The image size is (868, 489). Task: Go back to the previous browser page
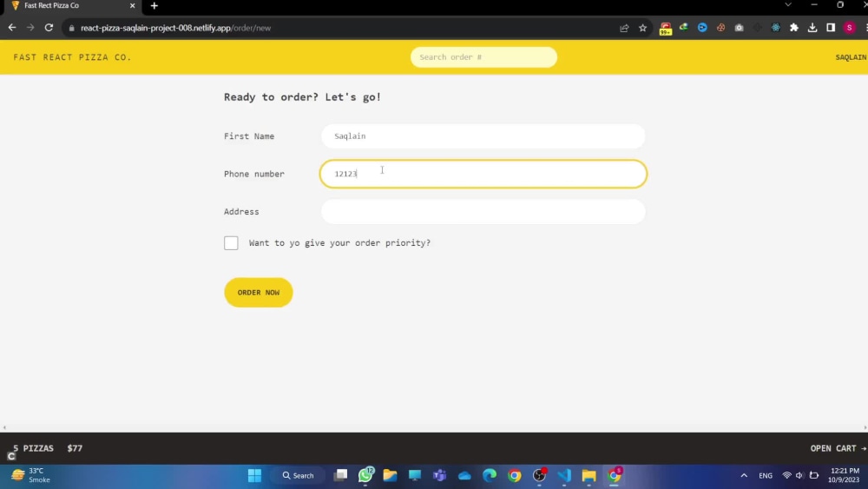click(x=12, y=28)
